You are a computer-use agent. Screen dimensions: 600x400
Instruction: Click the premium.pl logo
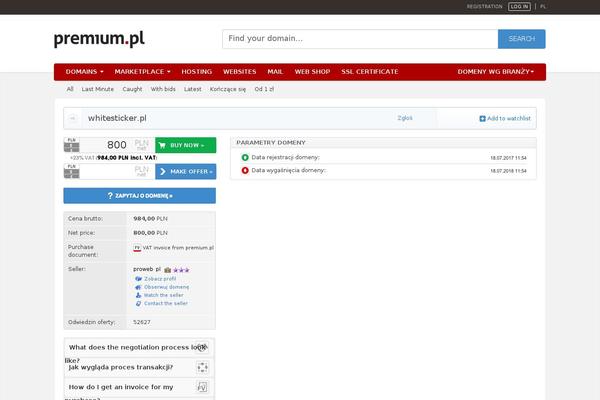coord(99,39)
